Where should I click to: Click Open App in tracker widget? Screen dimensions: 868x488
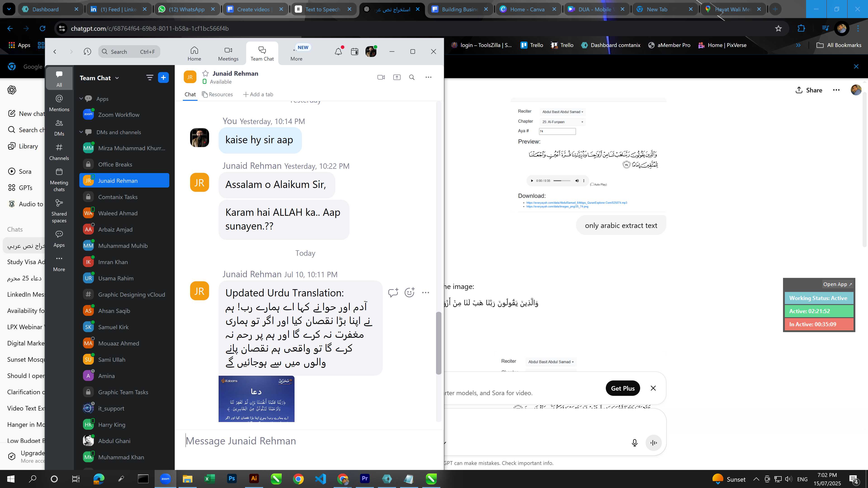tap(837, 284)
